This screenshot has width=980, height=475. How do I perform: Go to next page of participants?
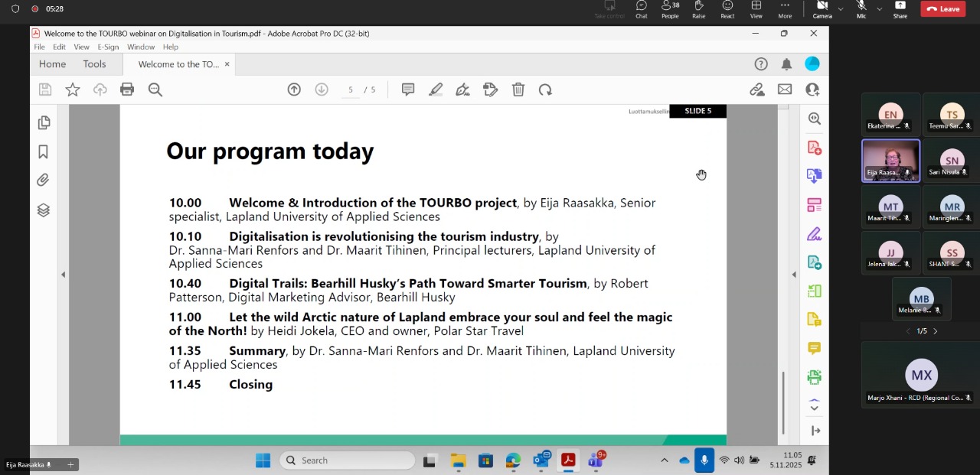935,331
